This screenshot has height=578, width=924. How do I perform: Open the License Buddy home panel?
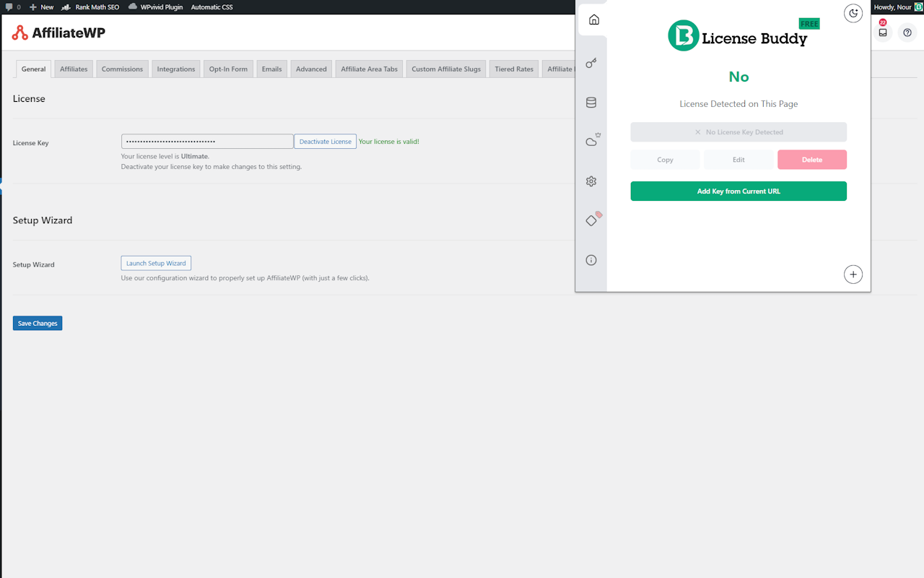pos(594,20)
